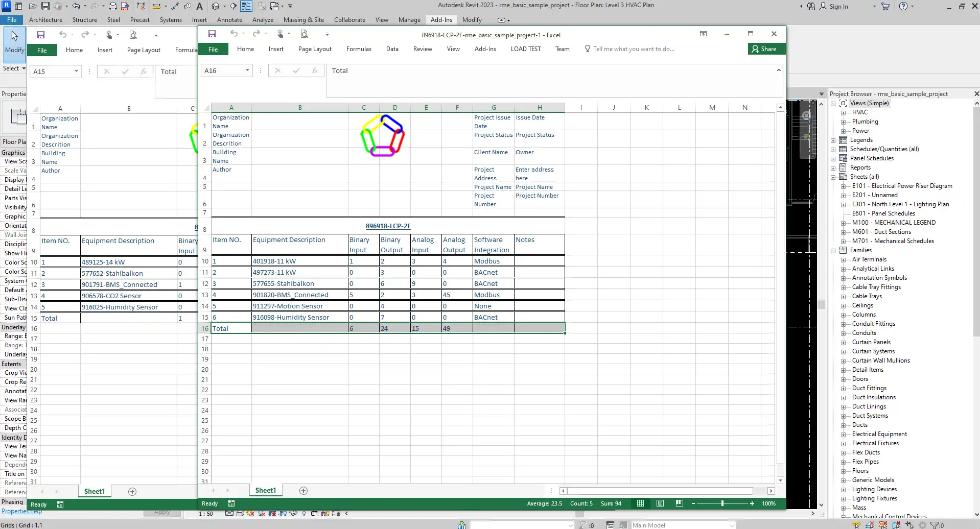Add a new sheet with the plus button
Image resolution: width=980 pixels, height=529 pixels.
pyautogui.click(x=303, y=491)
